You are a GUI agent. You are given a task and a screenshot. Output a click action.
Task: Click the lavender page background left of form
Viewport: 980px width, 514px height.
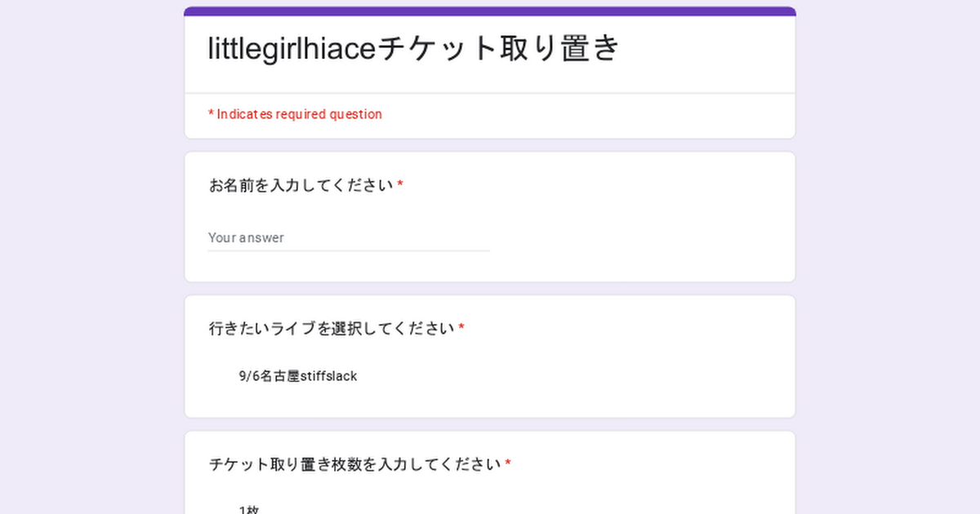[90, 257]
